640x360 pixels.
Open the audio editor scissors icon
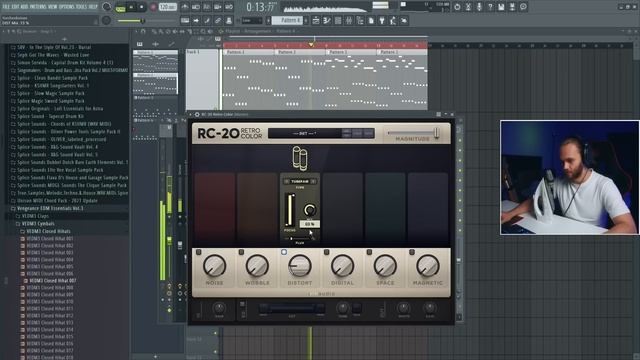pos(468,7)
